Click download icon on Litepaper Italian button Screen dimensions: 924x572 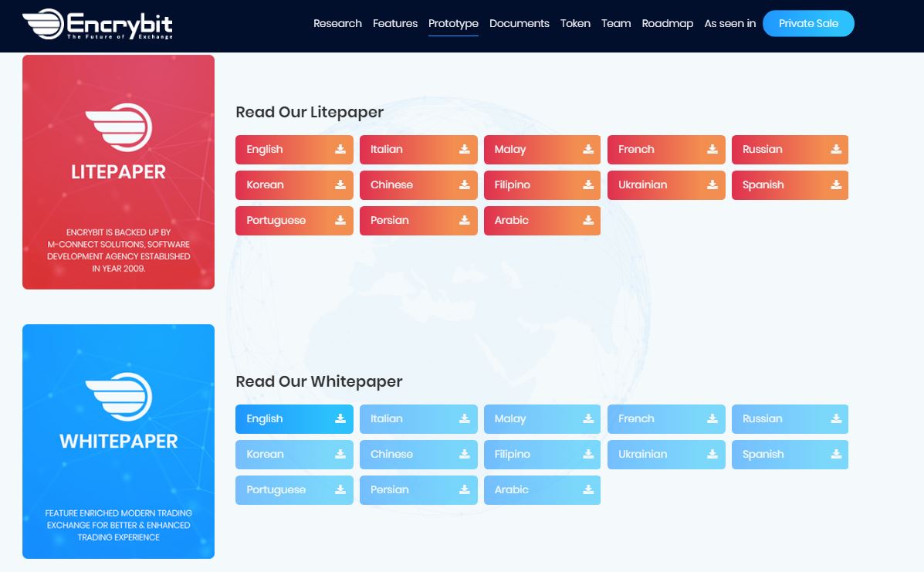pos(465,149)
